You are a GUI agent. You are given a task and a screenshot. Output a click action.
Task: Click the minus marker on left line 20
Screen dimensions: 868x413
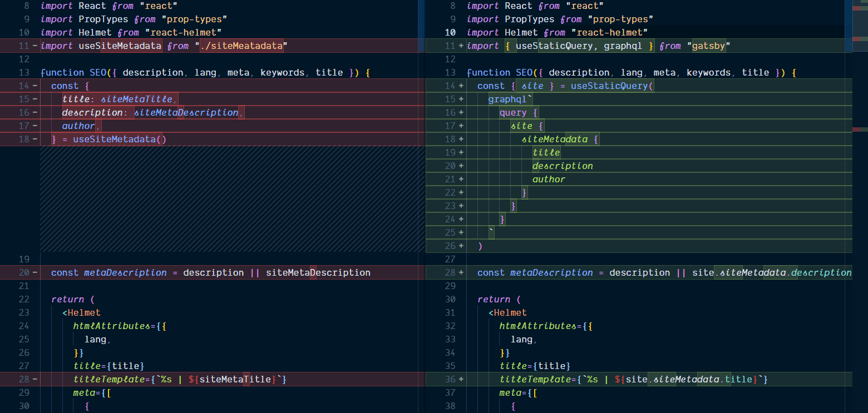click(x=35, y=272)
